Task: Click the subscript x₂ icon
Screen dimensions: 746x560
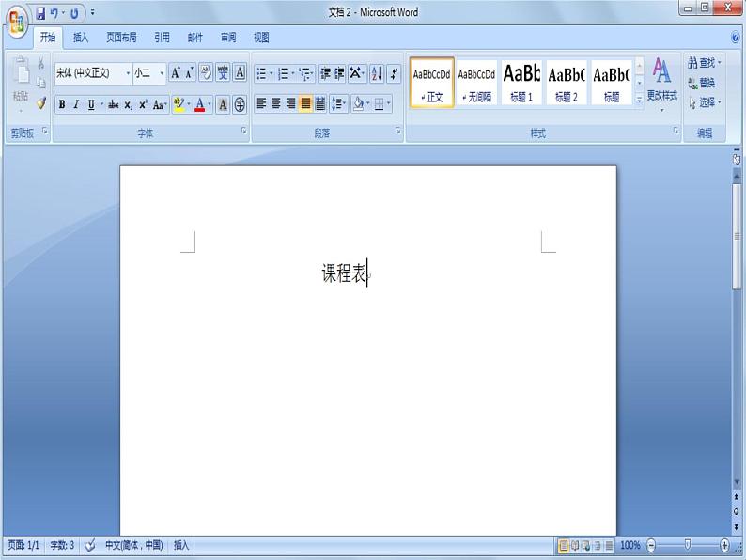Action: [128, 105]
